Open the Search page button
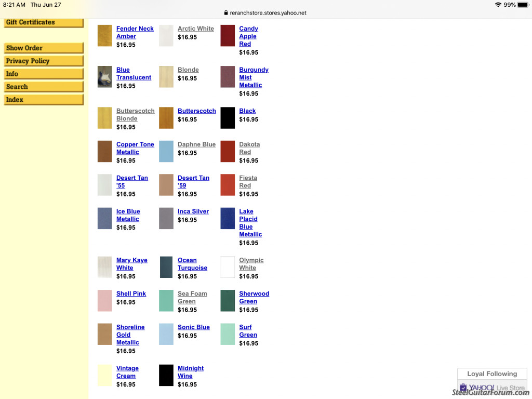This screenshot has height=399, width=532. pyautogui.click(x=44, y=87)
